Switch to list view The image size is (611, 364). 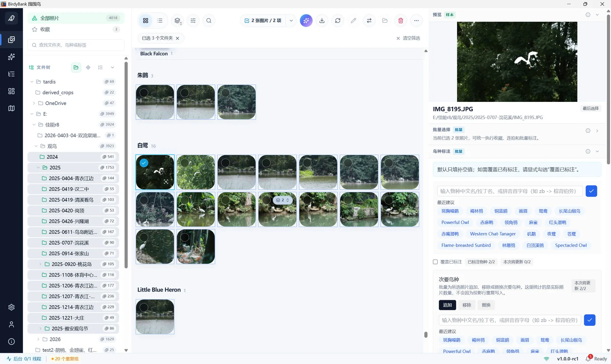(160, 21)
